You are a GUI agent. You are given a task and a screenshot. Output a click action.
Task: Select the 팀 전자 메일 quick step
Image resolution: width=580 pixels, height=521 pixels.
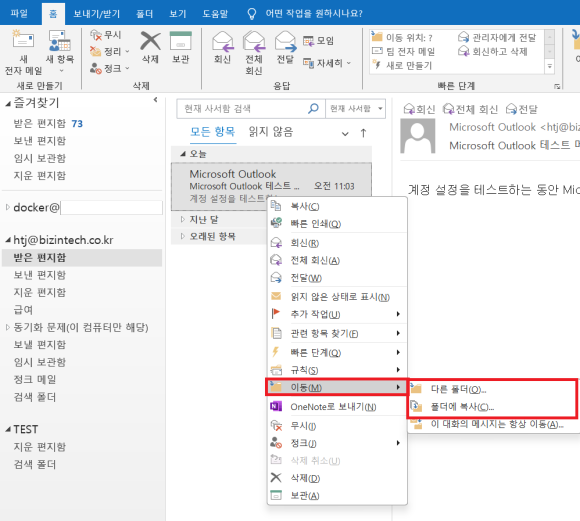(x=403, y=51)
